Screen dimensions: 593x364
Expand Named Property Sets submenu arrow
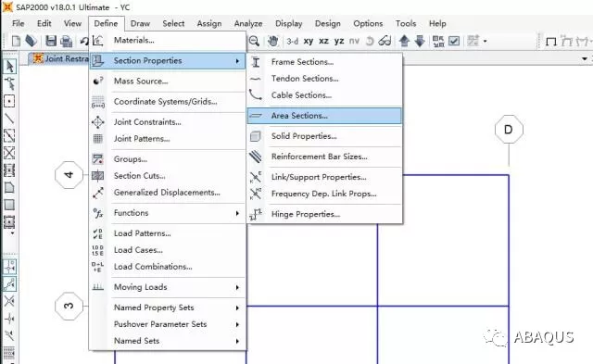237,308
